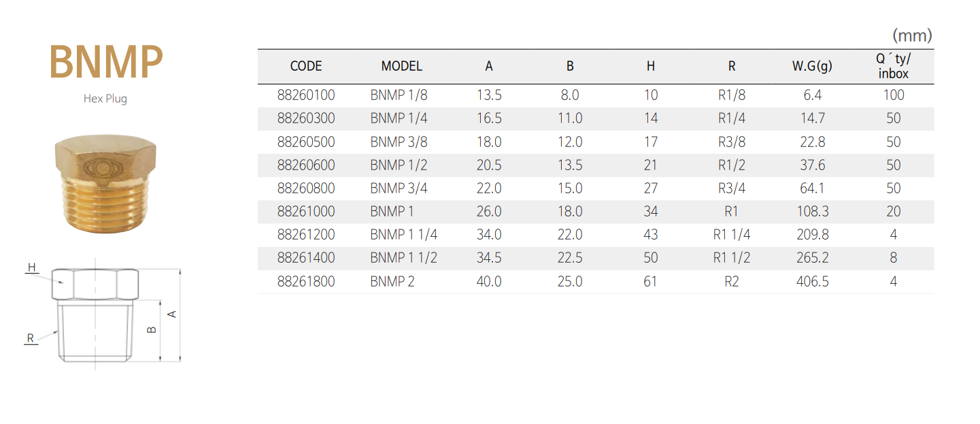Click the R3/4 thread size cell
Screen dimensions: 980x424
732,189
